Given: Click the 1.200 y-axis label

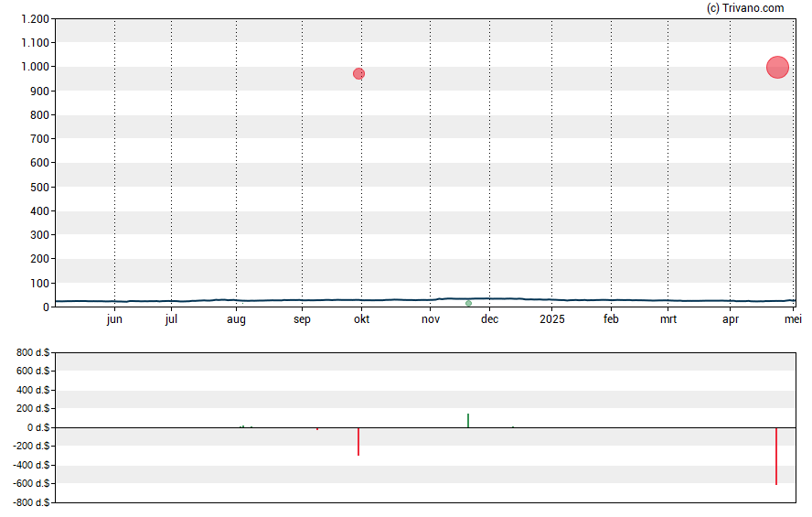Looking at the screenshot, I should coord(35,18).
